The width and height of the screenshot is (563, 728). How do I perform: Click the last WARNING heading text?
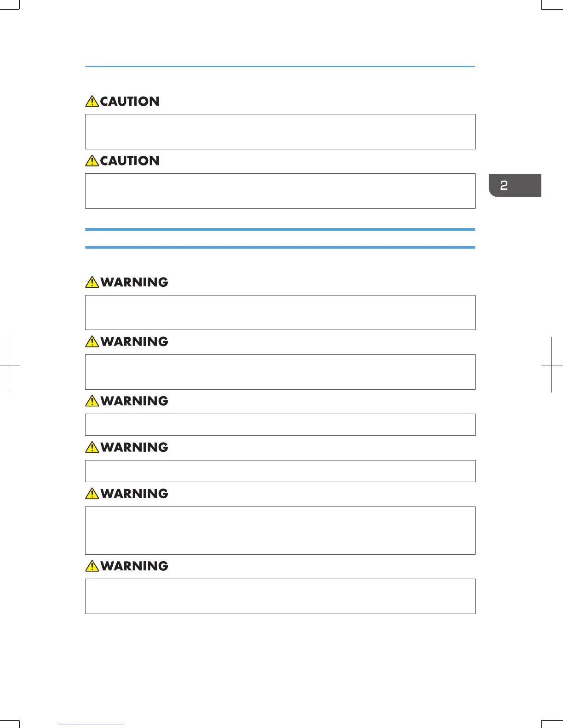(134, 566)
